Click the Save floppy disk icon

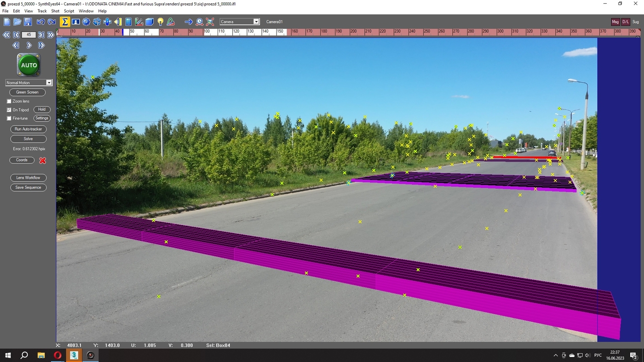(28, 22)
